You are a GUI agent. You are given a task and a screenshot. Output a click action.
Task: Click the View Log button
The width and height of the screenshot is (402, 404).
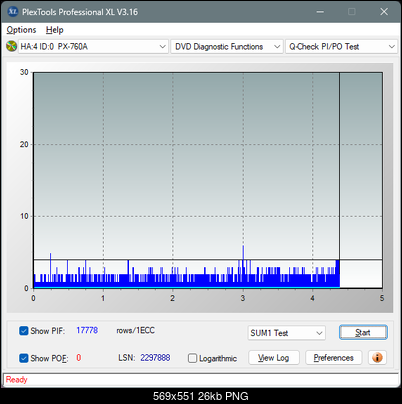[x=274, y=358]
